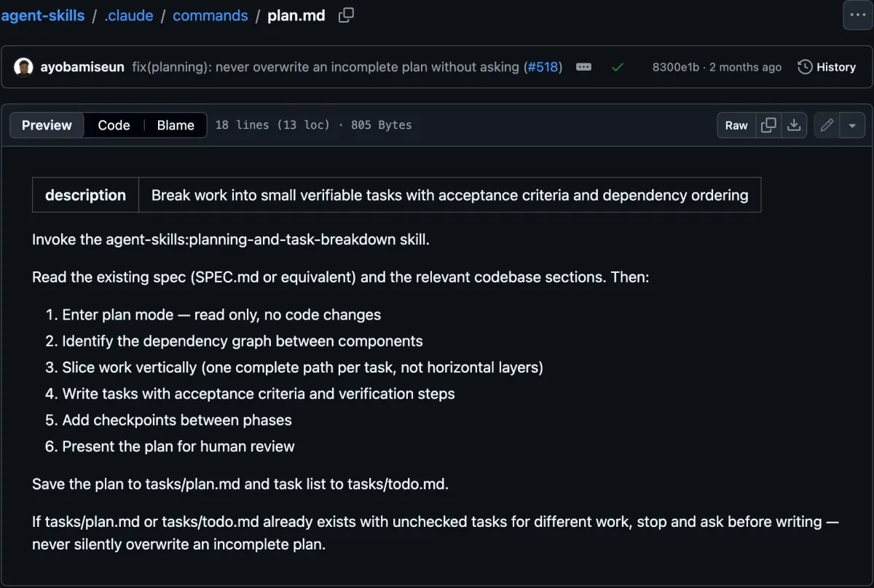The height and width of the screenshot is (588, 874).
Task: Click the 'description' table header cell
Action: pyautogui.click(x=85, y=195)
